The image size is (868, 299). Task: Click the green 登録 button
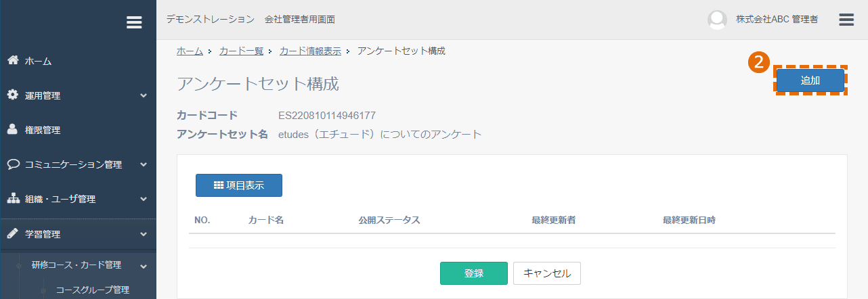[474, 273]
